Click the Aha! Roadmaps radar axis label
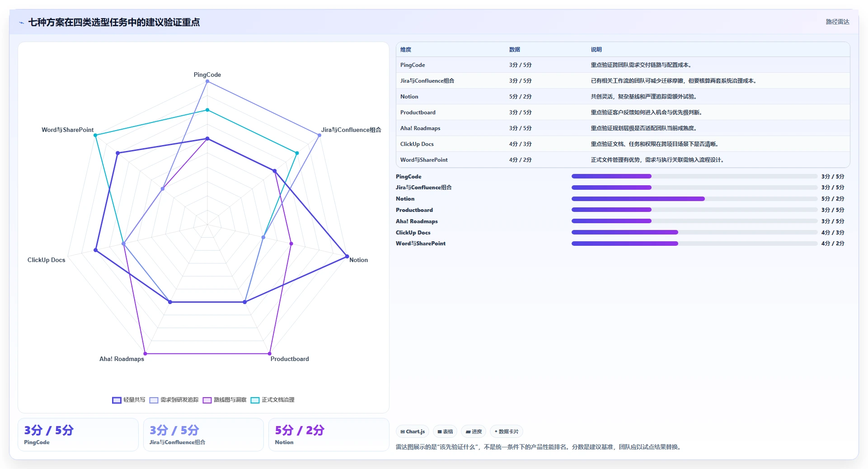The image size is (868, 469). tap(122, 359)
